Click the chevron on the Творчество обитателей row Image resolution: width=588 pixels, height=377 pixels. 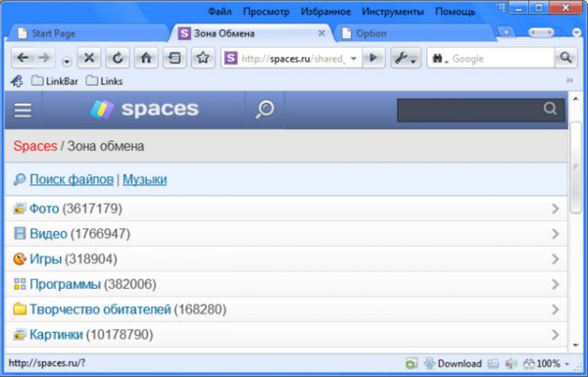pos(556,309)
